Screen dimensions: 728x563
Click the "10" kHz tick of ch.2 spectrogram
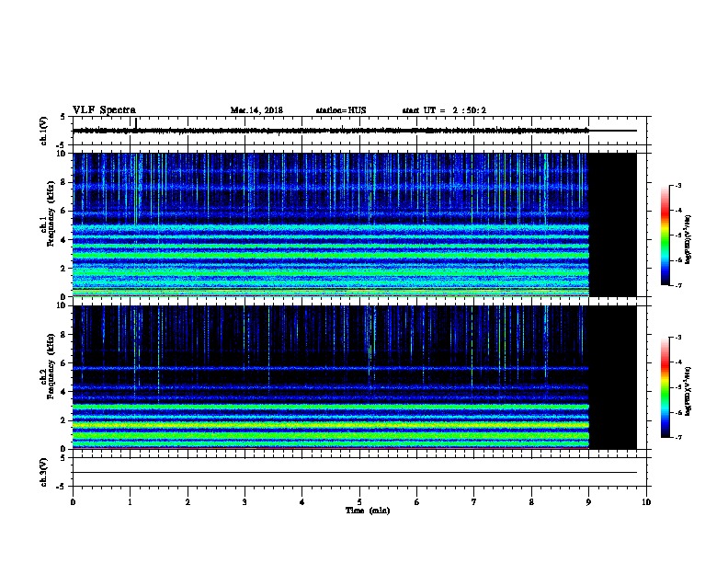(x=63, y=305)
